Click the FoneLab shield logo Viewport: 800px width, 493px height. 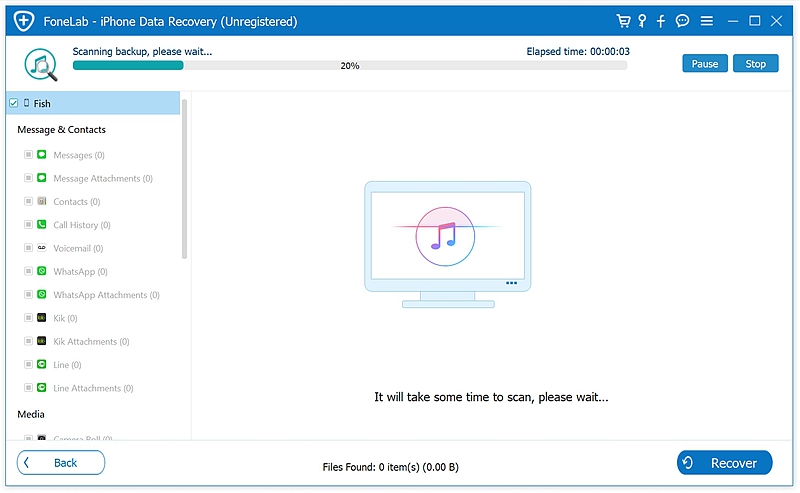click(x=23, y=21)
